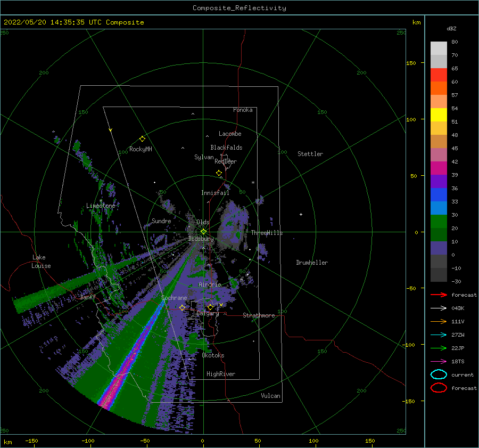Select the yellow diamond marker below RedDeer
This screenshot has height=448, width=479.
tap(219, 173)
